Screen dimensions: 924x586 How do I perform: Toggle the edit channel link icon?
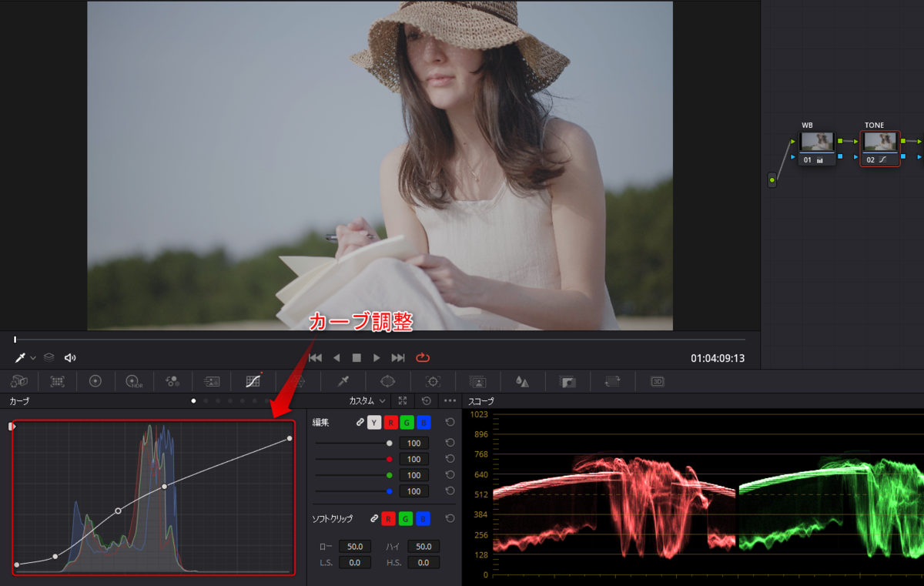point(360,423)
